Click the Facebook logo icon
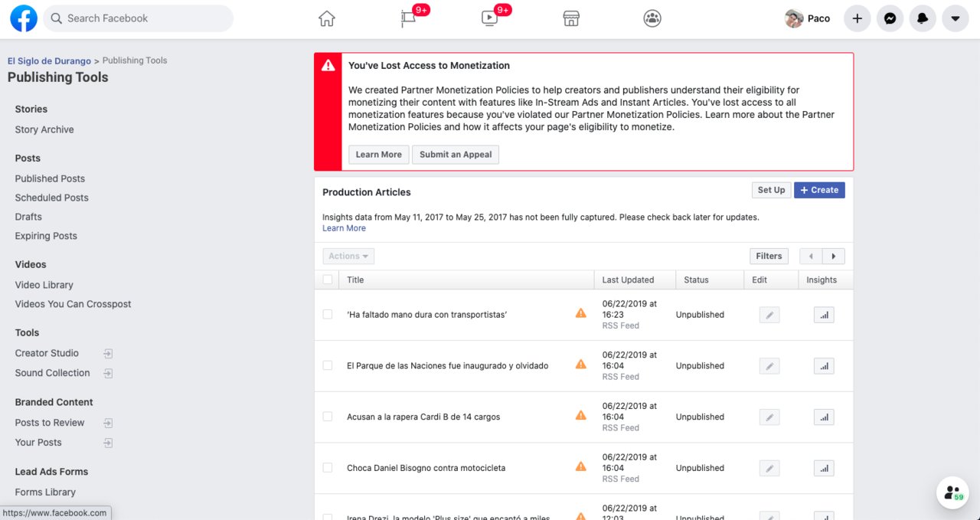This screenshot has height=520, width=980. [24, 18]
